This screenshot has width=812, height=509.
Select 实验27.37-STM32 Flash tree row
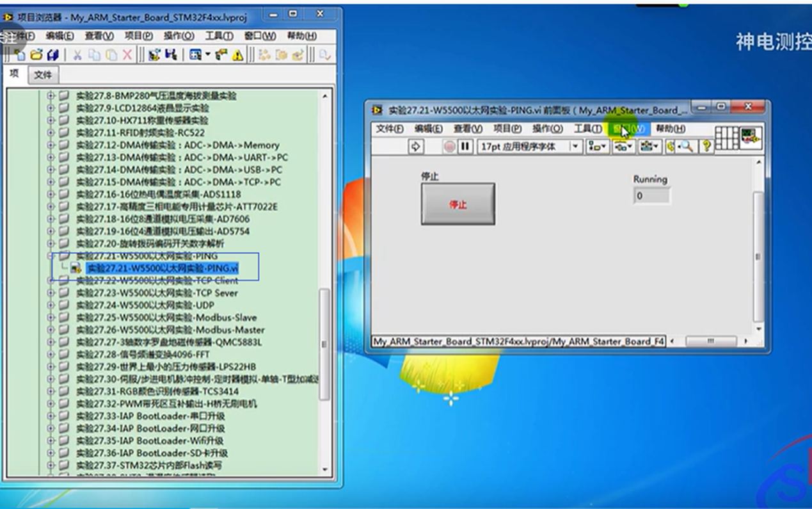pos(148,465)
